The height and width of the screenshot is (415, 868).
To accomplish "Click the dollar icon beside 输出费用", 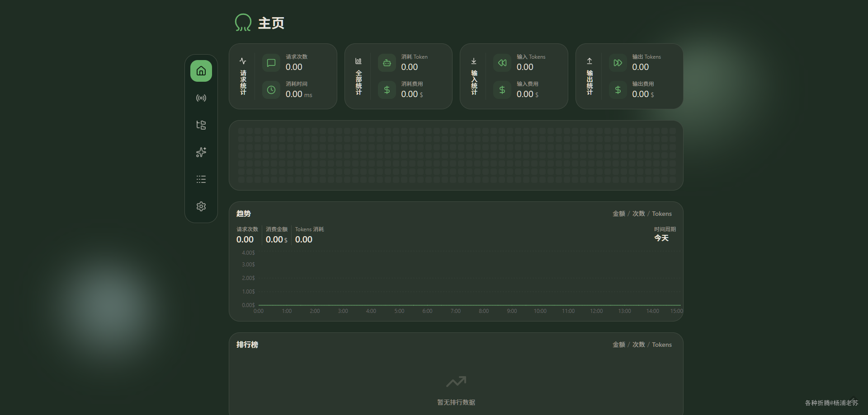I will 618,90.
